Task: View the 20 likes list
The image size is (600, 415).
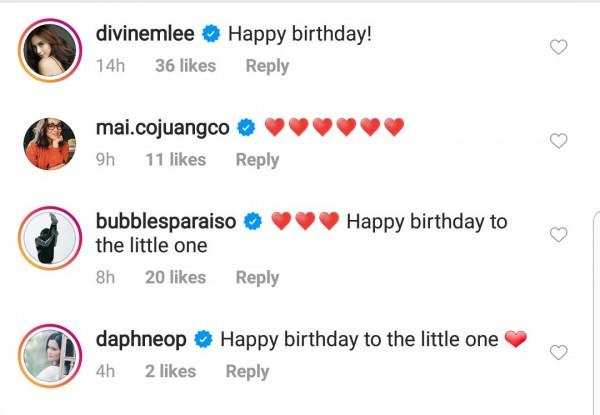Action: pos(176,278)
